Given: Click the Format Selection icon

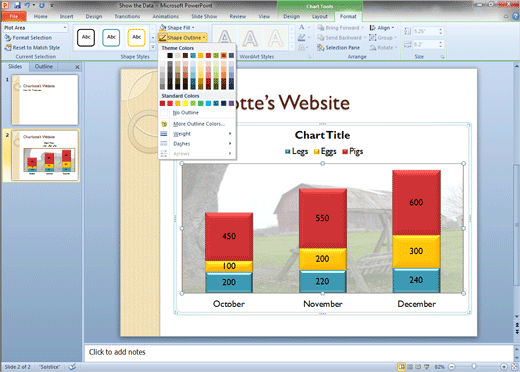Looking at the screenshot, I should pyautogui.click(x=8, y=38).
